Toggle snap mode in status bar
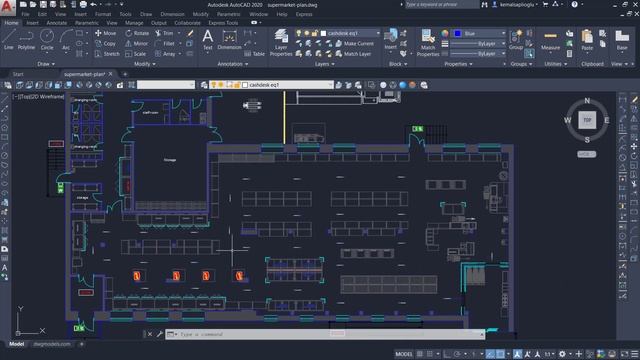Screen dimensions: 640x360 pyautogui.click(x=429, y=354)
